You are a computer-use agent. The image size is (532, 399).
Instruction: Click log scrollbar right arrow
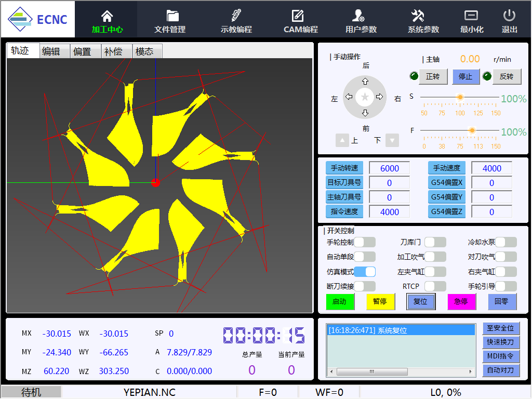point(470,371)
